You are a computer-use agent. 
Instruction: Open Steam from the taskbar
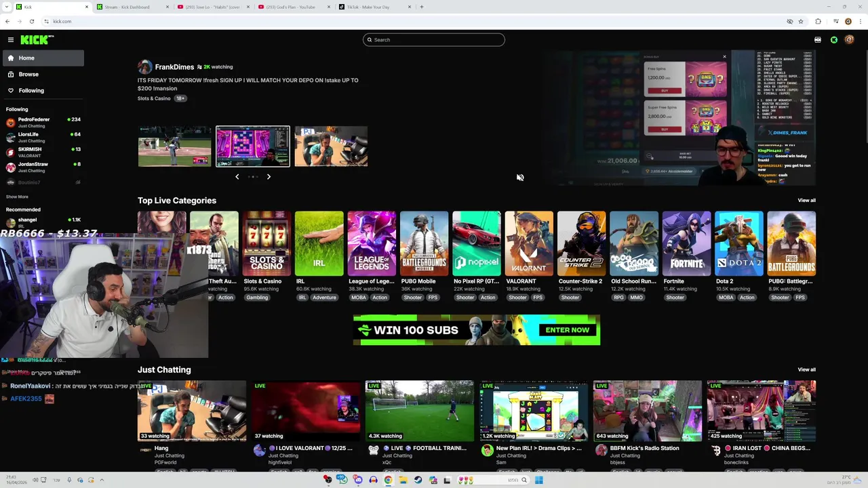tap(418, 481)
